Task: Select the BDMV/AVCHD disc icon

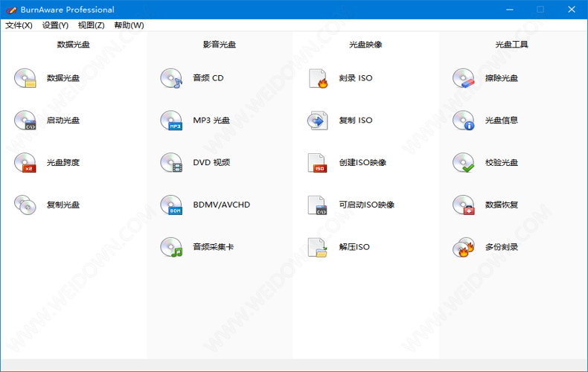Action: [x=171, y=205]
